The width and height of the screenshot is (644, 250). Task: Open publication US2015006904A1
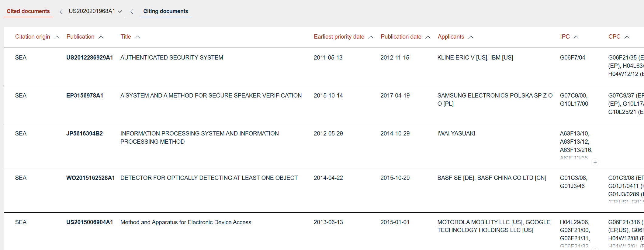(x=89, y=222)
